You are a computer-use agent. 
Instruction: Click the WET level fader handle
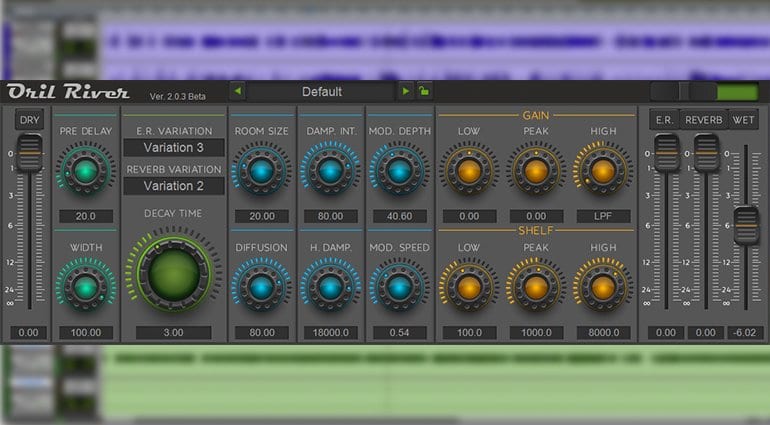point(746,226)
